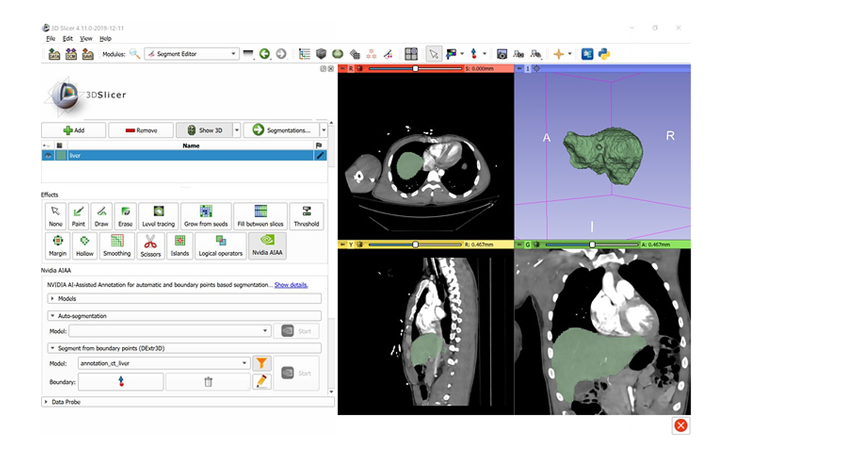Click the red slice offset slider
868x449 pixels.
(x=415, y=68)
